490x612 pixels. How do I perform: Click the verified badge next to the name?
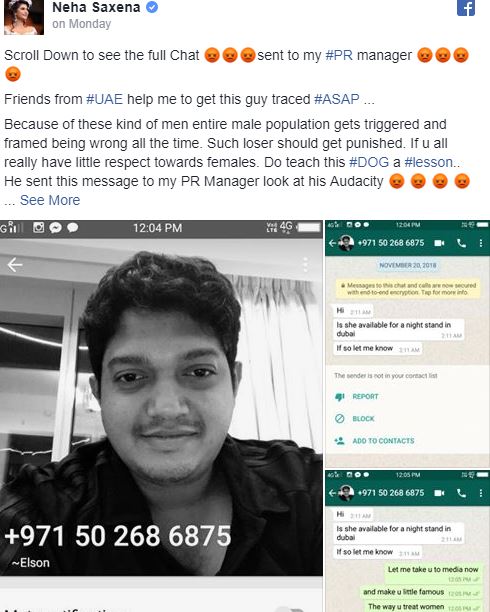coord(152,7)
